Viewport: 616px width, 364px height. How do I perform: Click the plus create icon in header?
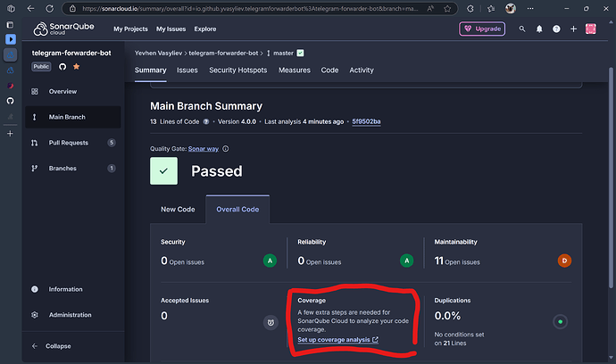tap(573, 29)
